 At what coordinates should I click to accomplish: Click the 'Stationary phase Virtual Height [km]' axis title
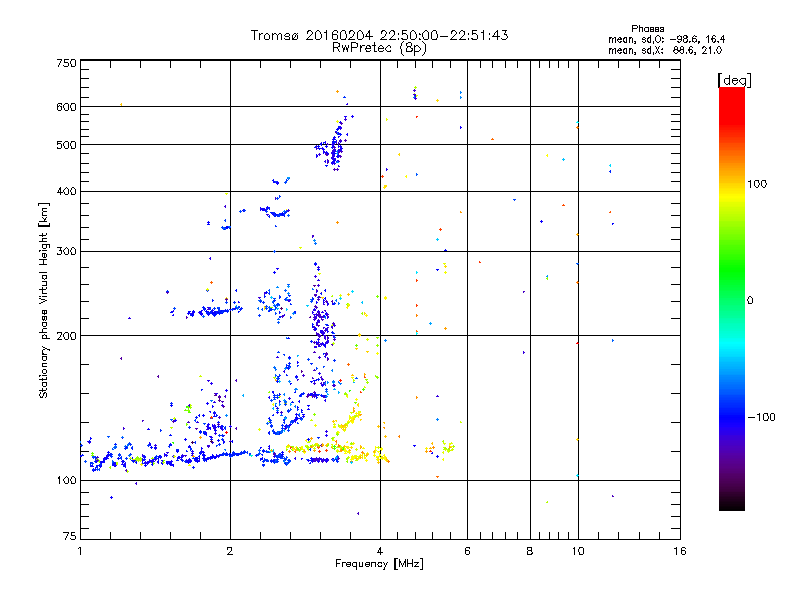43,300
